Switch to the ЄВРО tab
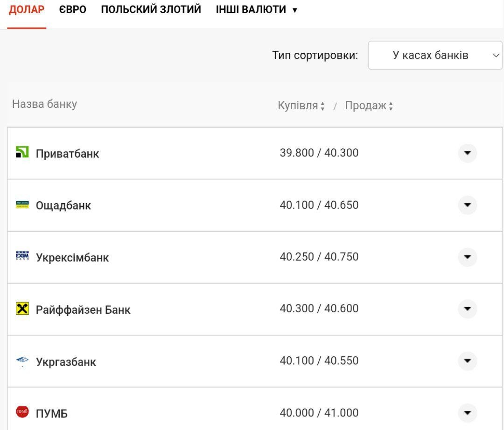The width and height of the screenshot is (504, 430). [73, 10]
